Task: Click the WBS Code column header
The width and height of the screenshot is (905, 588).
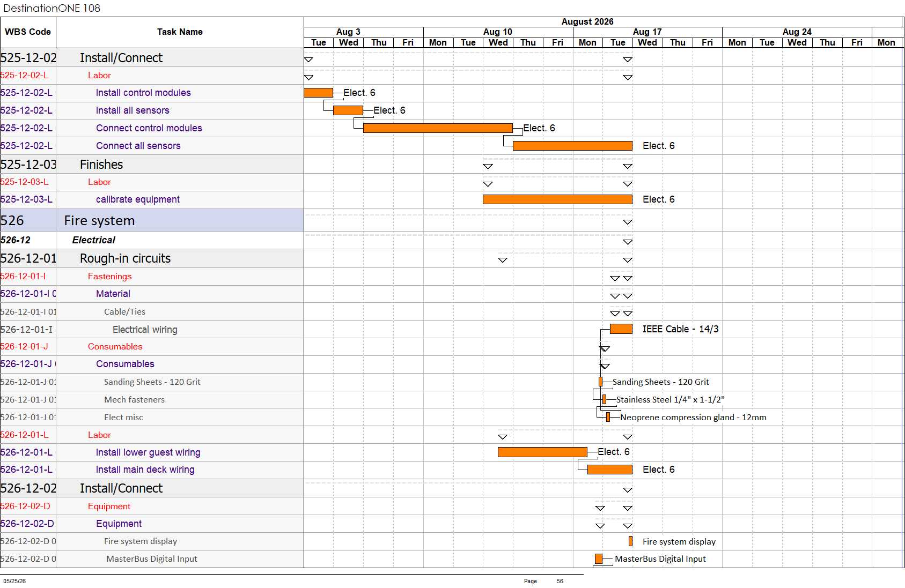Action: pyautogui.click(x=28, y=32)
